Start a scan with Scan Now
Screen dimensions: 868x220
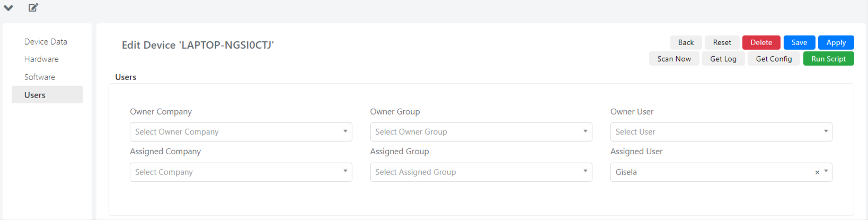click(674, 59)
